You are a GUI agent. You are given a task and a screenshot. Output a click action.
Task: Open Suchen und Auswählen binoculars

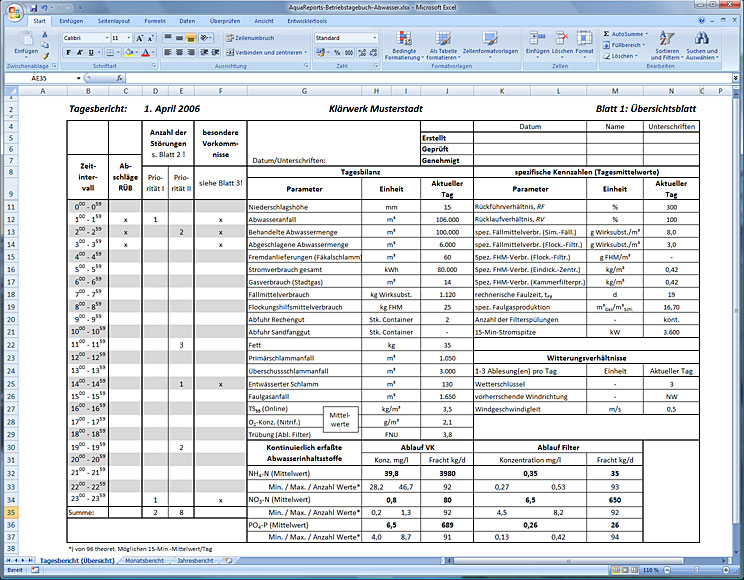[702, 46]
